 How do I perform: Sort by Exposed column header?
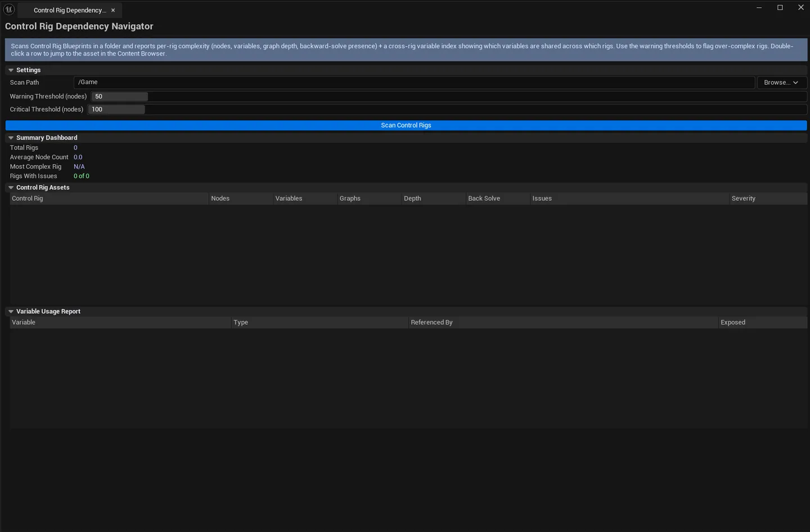point(763,323)
